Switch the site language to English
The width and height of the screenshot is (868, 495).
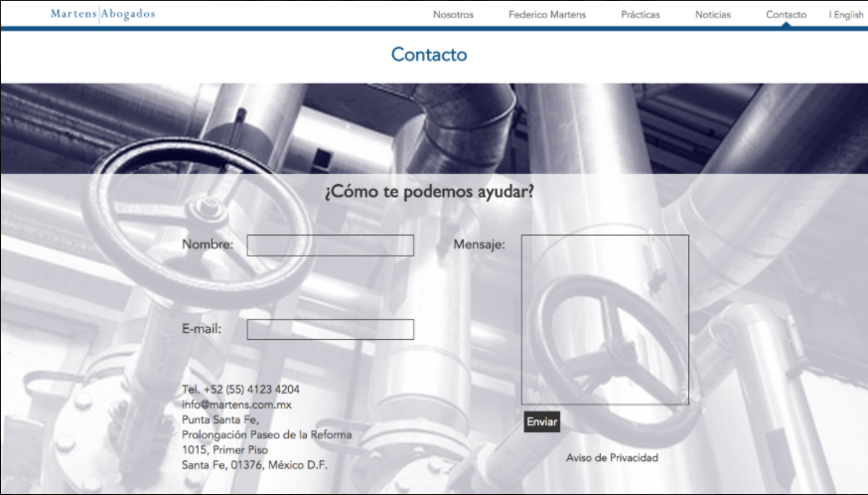coord(847,15)
